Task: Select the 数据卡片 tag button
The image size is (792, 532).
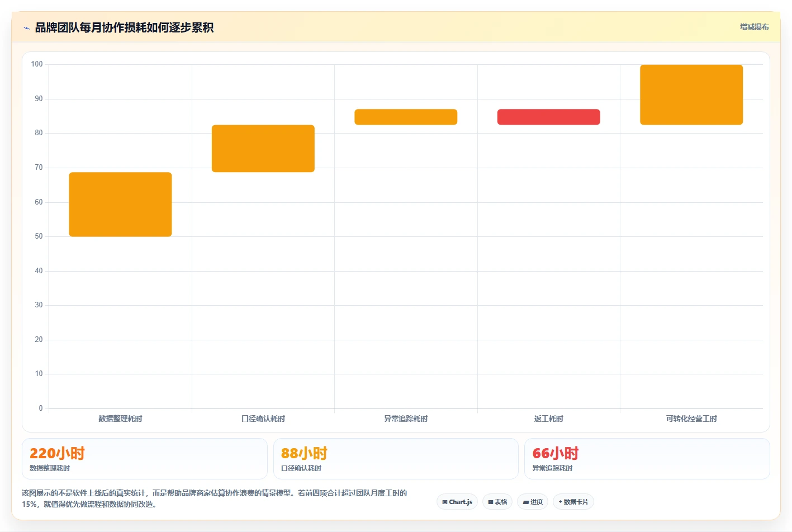Action: (573, 502)
